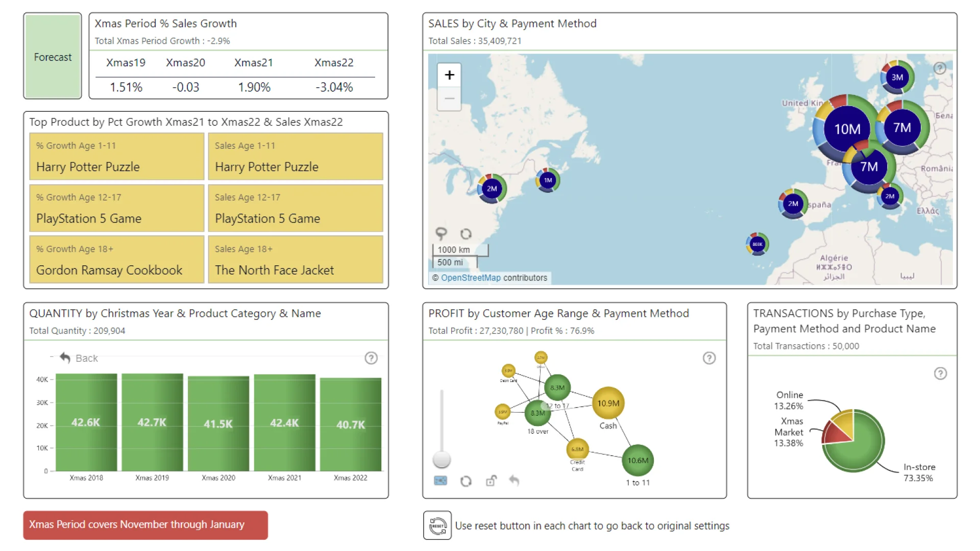Activate lasso selection on the map
The width and height of the screenshot is (980, 551).
coord(441,234)
